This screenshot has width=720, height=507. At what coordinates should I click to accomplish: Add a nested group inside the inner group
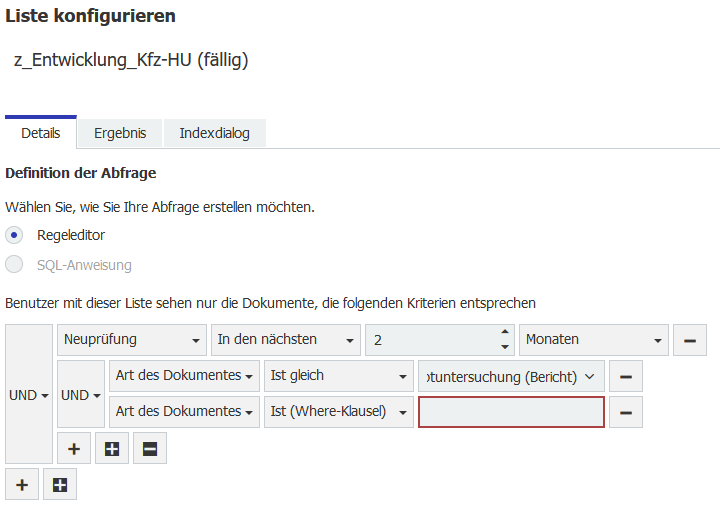tap(112, 448)
